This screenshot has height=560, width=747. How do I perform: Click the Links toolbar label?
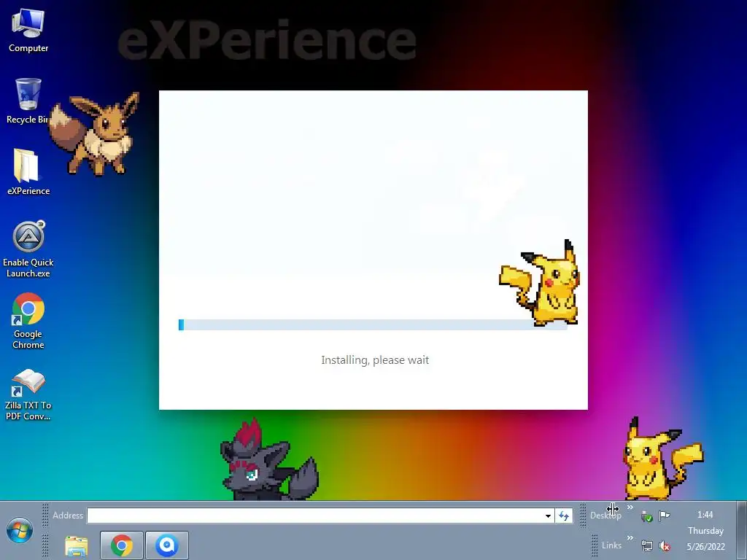[x=611, y=545]
